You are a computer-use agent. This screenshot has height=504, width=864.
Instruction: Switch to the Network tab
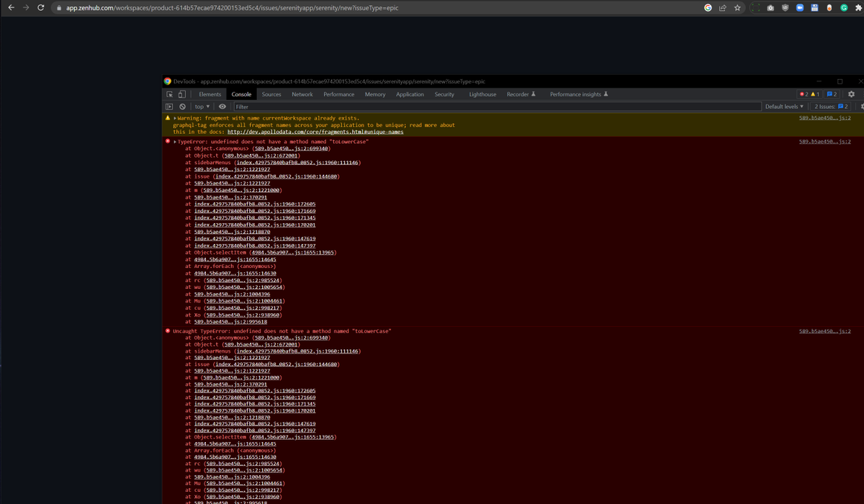point(302,94)
